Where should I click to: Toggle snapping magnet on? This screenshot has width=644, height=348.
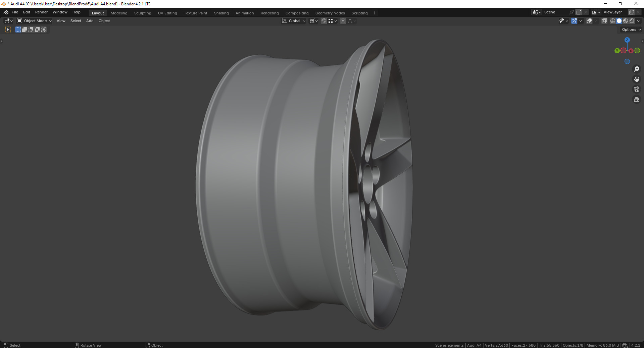(x=324, y=21)
